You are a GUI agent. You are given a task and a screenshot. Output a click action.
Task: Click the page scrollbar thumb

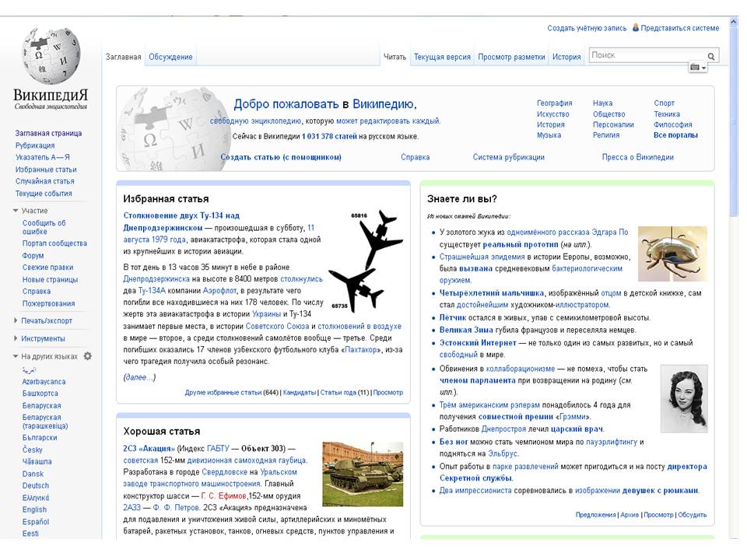point(734,124)
